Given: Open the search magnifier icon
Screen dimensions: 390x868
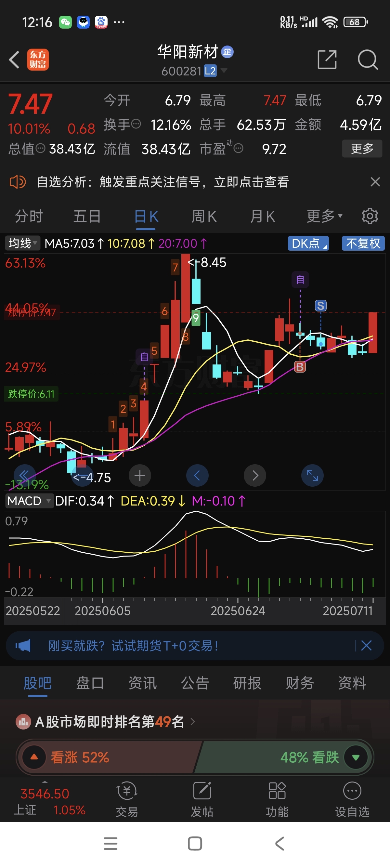Looking at the screenshot, I should pyautogui.click(x=368, y=59).
